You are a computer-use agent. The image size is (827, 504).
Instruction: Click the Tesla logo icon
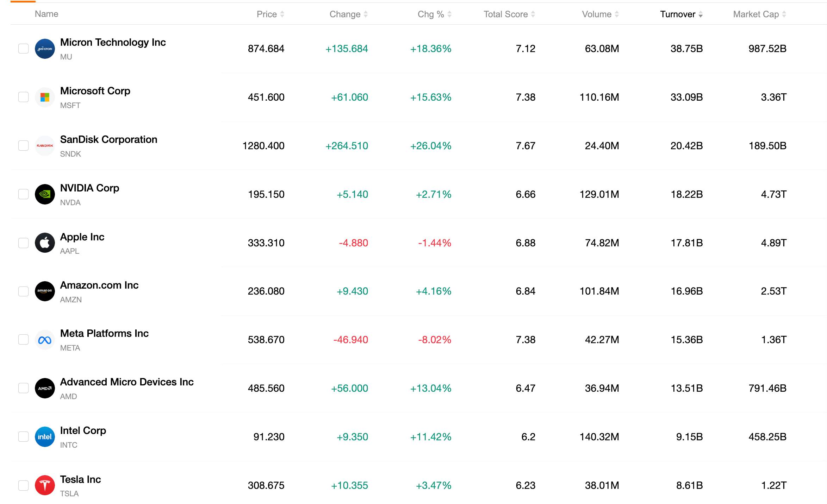tap(45, 485)
